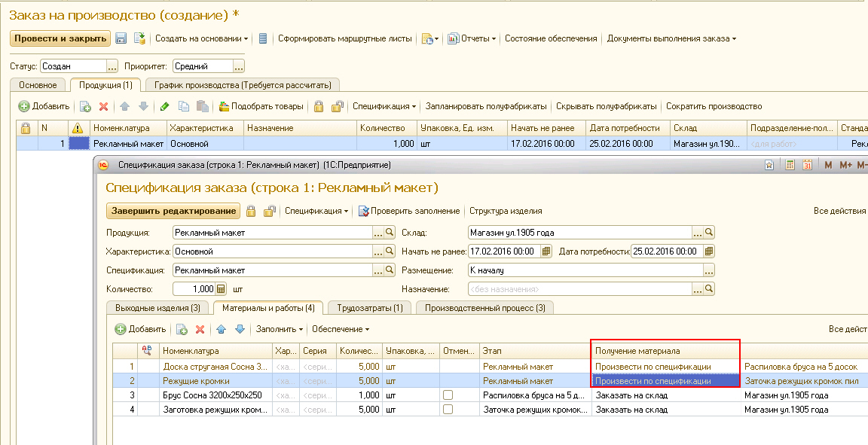Click magnifier icon next to Склад field
868x445 pixels.
click(709, 233)
